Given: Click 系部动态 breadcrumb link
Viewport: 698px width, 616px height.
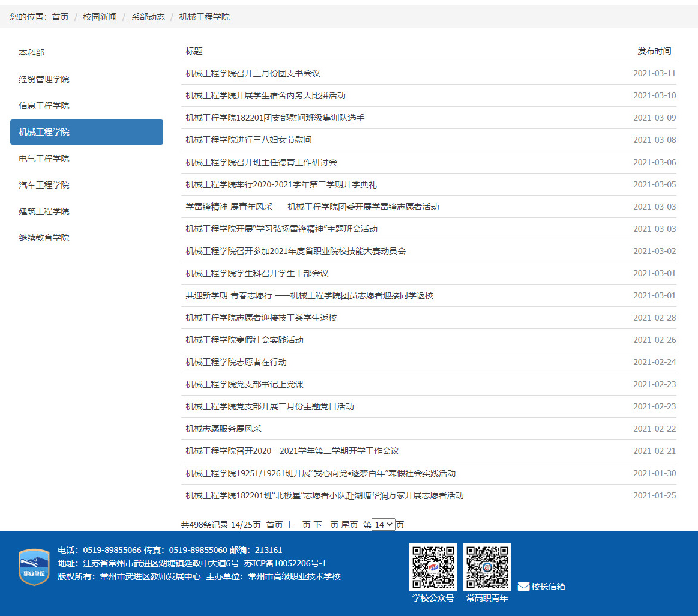Looking at the screenshot, I should coord(148,17).
